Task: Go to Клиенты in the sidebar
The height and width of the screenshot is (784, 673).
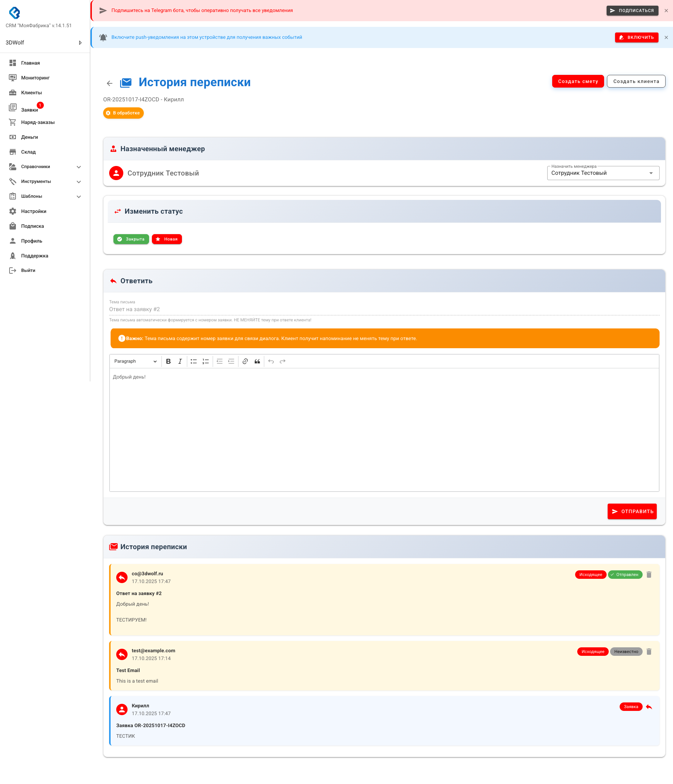Action: 31,93
